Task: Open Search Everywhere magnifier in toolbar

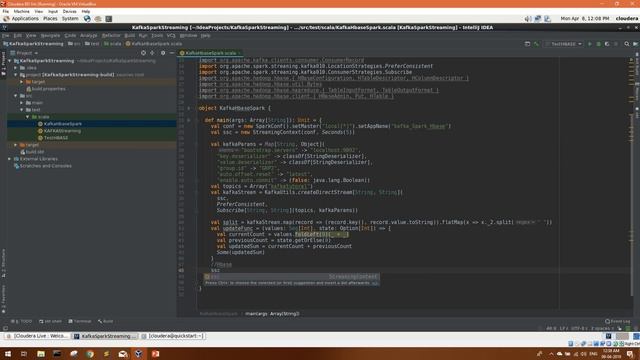Action: (627, 44)
